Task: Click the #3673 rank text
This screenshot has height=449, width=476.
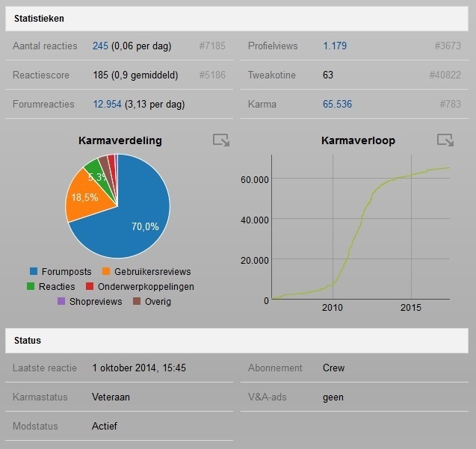Action: pyautogui.click(x=448, y=46)
